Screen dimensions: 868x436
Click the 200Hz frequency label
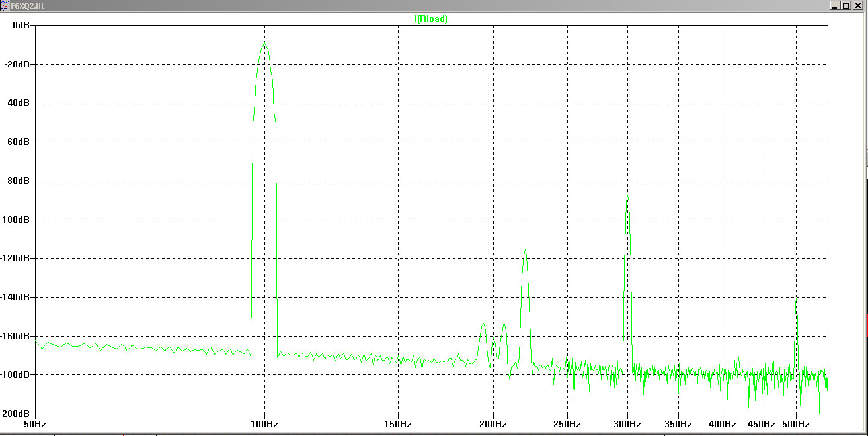click(494, 424)
